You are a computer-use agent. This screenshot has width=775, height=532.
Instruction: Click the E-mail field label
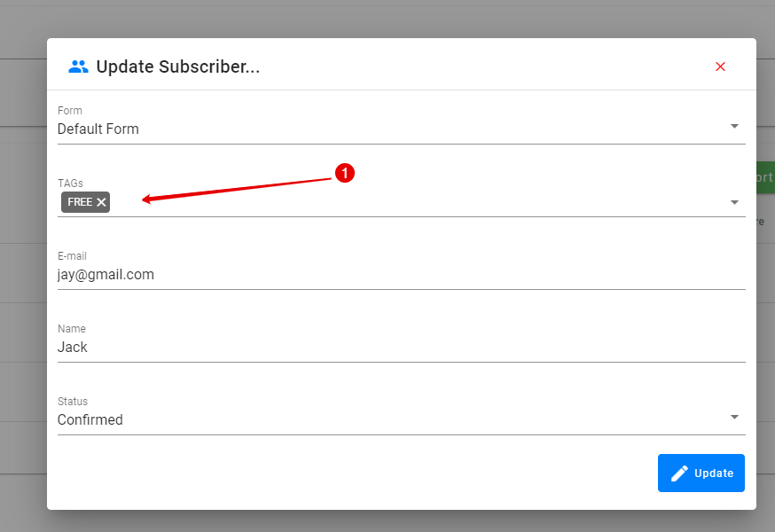[x=72, y=256]
